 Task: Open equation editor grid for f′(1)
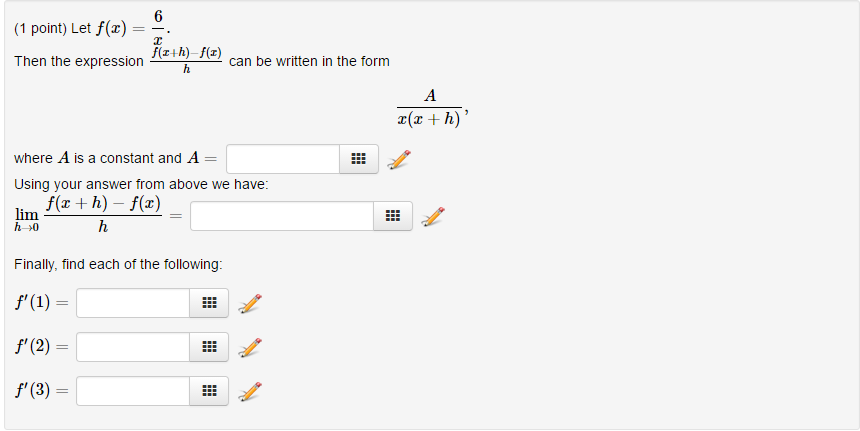click(x=209, y=303)
